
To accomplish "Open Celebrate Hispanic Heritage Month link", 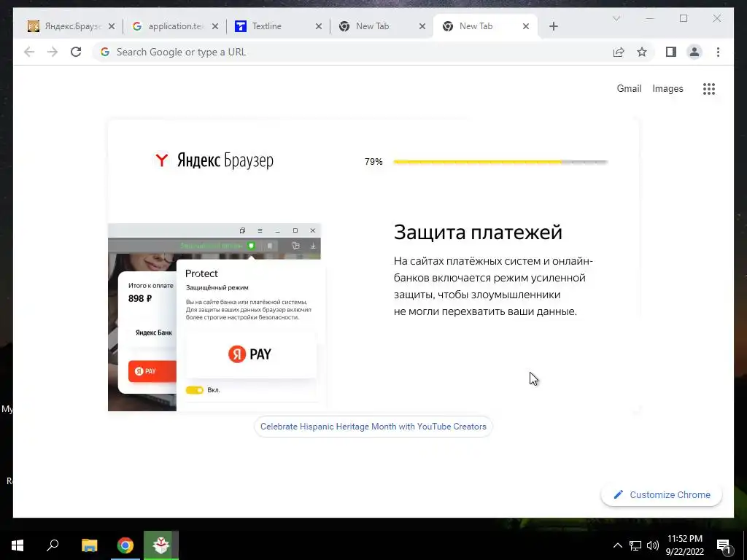I will point(373,426).
